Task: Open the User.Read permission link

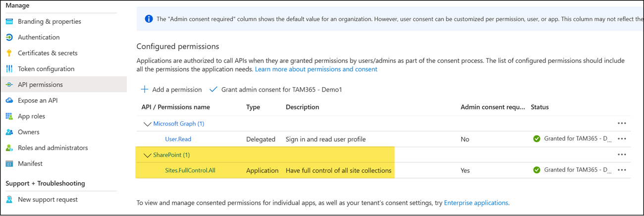Action: click(178, 139)
